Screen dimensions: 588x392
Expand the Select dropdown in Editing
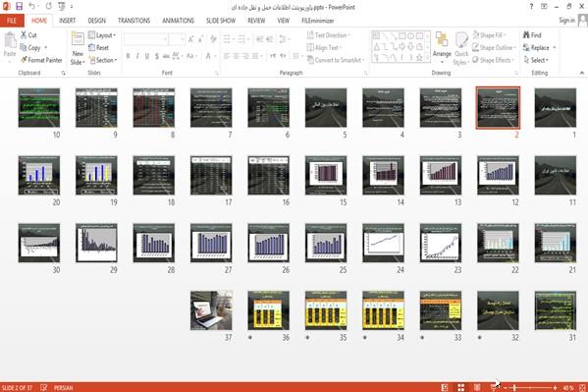pos(536,60)
